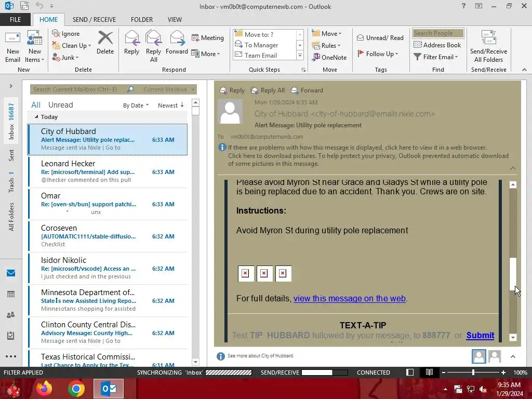Click the Search People field
Image resolution: width=532 pixels, height=399 pixels.
(x=438, y=33)
